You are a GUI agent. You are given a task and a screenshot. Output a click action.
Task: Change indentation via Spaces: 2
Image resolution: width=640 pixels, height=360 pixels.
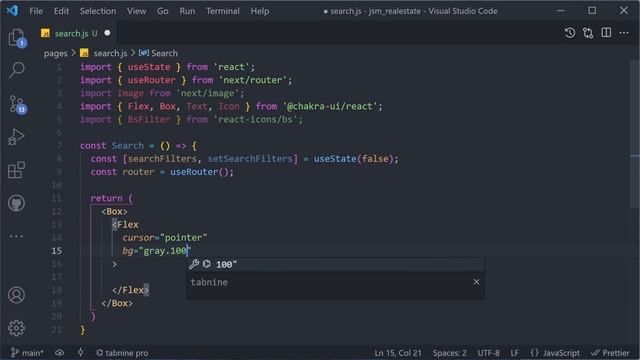(x=449, y=353)
